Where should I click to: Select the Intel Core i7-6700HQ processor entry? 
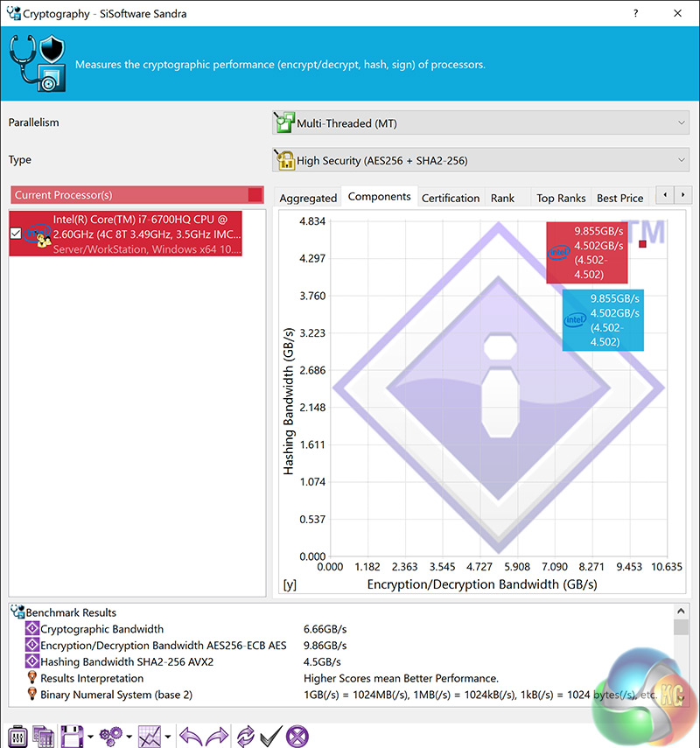click(x=126, y=234)
